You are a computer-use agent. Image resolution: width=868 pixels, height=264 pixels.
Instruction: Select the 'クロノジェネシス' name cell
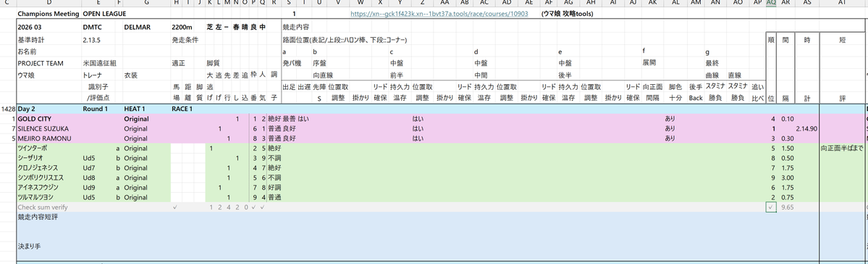click(38, 168)
